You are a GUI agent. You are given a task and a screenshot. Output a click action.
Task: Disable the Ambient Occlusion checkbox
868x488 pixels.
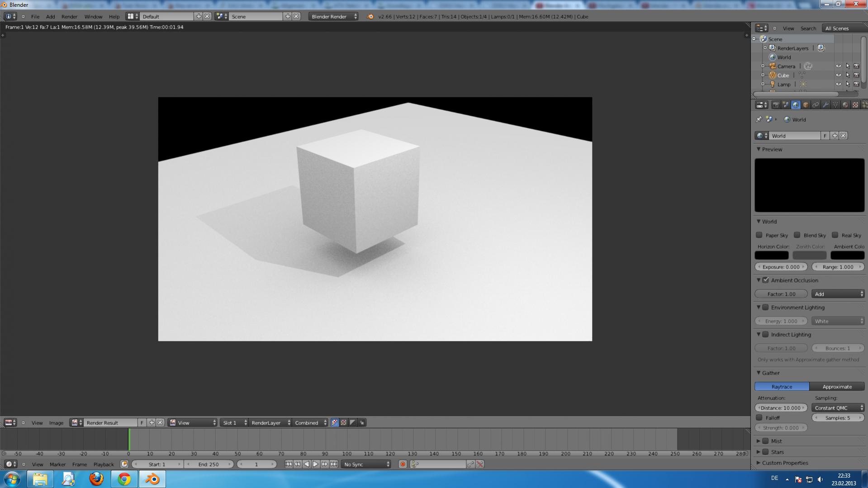(x=765, y=280)
